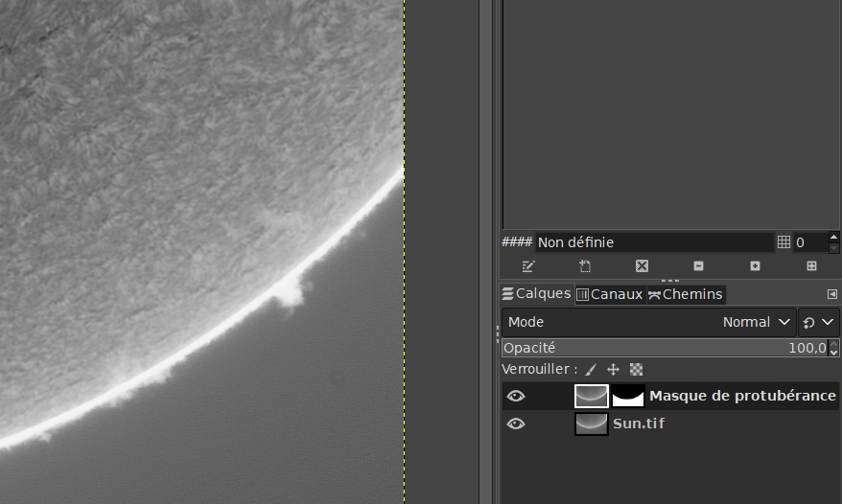Switch to the Chemins tab
Screen dimensions: 842x504
pyautogui.click(x=686, y=294)
